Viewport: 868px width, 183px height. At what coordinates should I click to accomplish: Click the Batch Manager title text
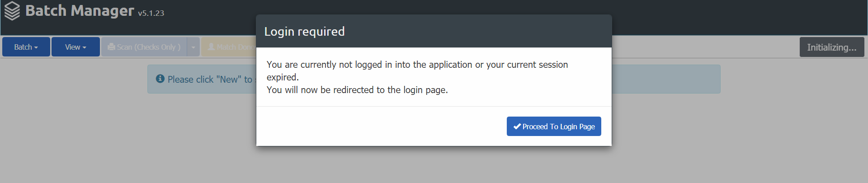tap(80, 10)
